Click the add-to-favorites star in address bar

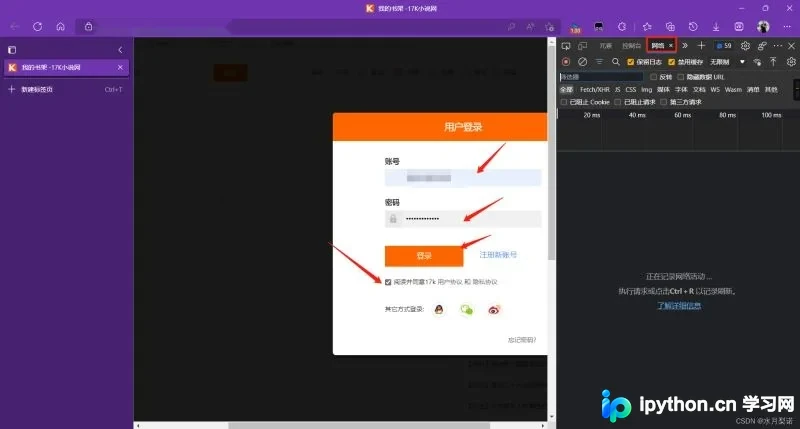coord(549,27)
